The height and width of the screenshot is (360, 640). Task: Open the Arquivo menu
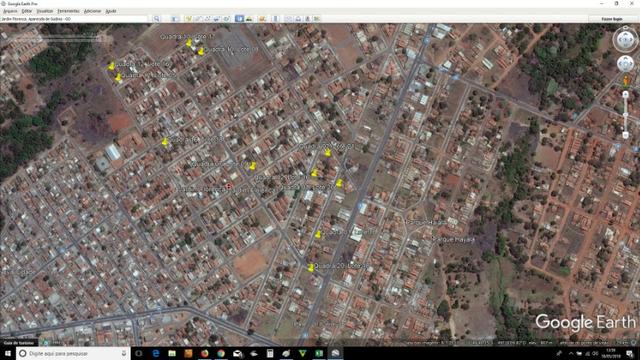point(10,11)
